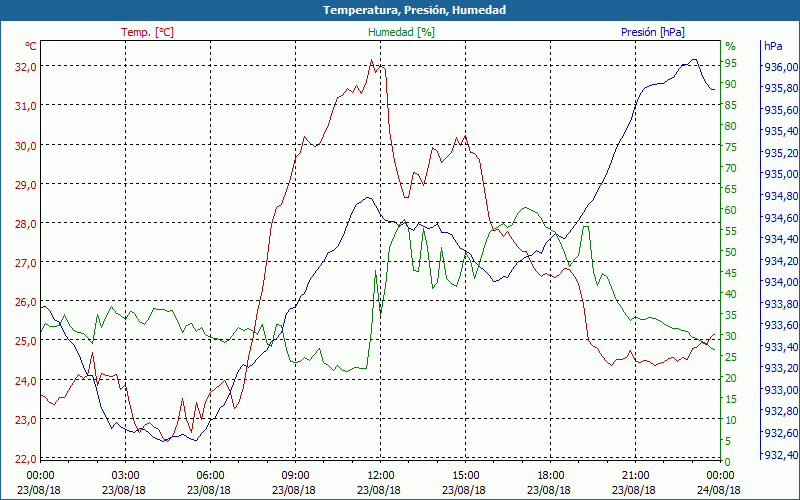Select the blue 'Presión [hPa]' legend label
Viewport: 800px width, 500px height.
[653, 32]
